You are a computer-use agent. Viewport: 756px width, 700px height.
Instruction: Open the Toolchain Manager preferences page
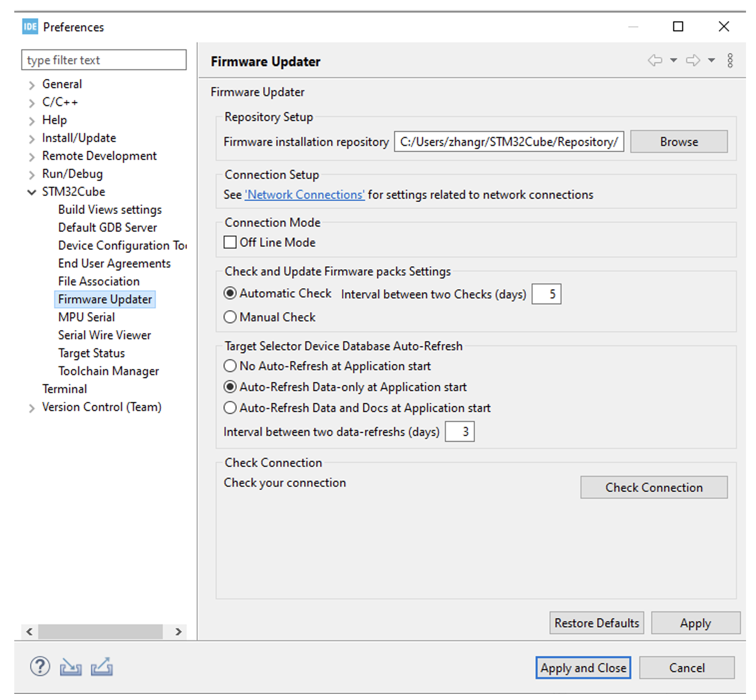108,371
